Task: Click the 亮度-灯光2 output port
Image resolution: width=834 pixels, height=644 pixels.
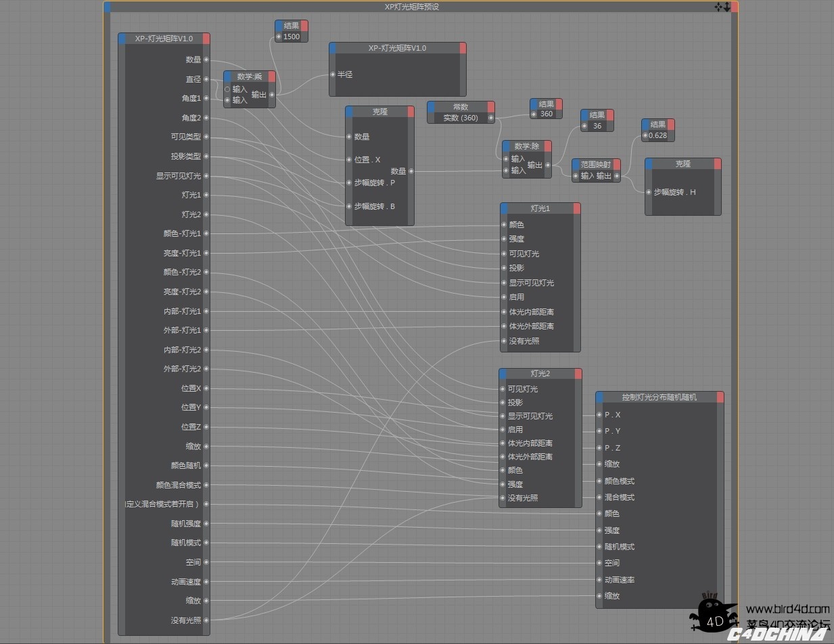Action: (206, 292)
